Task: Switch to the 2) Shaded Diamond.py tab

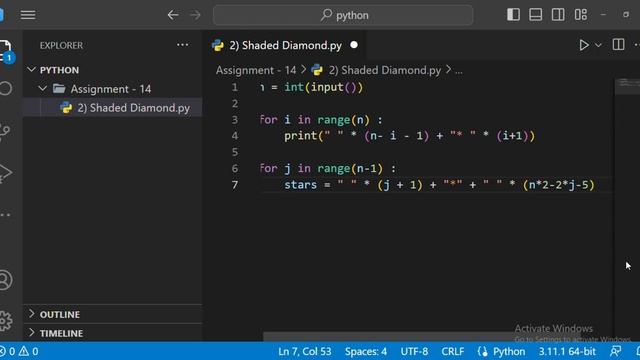Action: [285, 45]
